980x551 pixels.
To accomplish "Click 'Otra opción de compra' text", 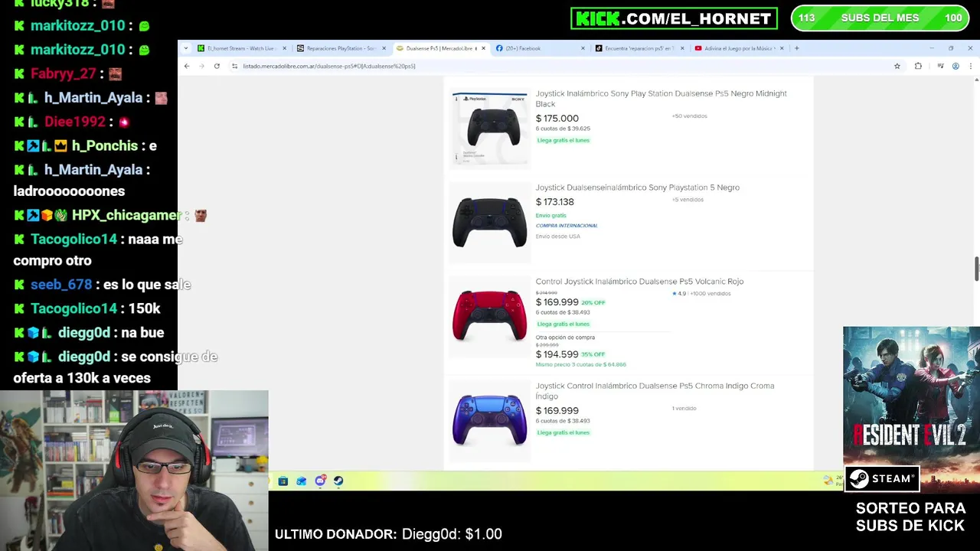I will tap(565, 337).
